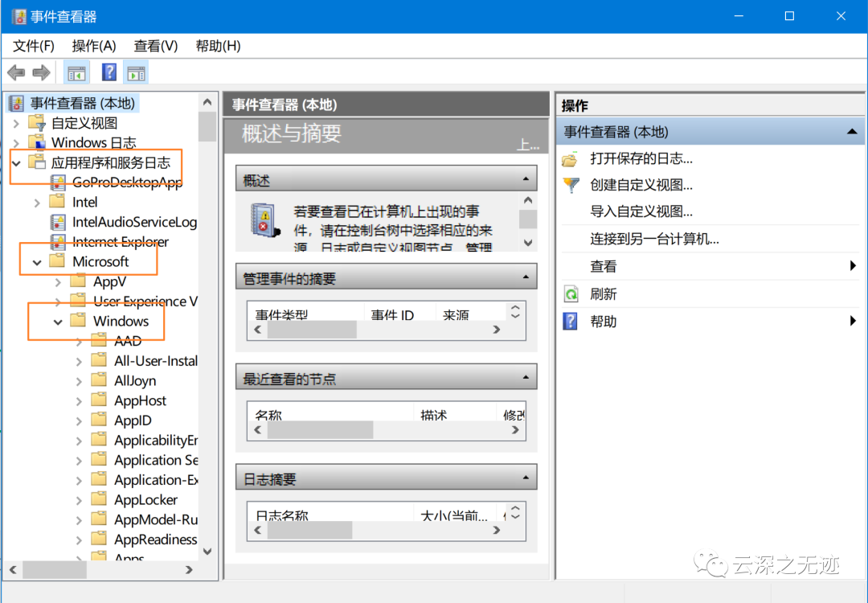点击操作面板中的帮助图标
This screenshot has width=868, height=603.
[571, 321]
